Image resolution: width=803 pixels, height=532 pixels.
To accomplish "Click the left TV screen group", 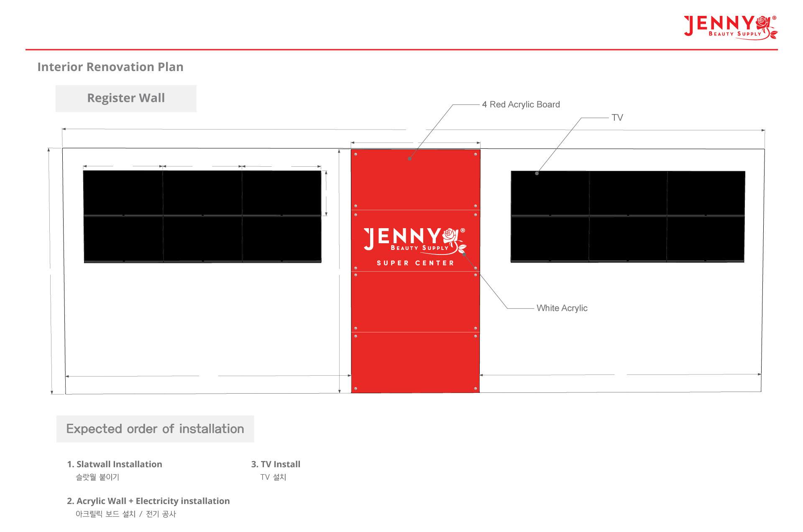I will click(x=202, y=216).
